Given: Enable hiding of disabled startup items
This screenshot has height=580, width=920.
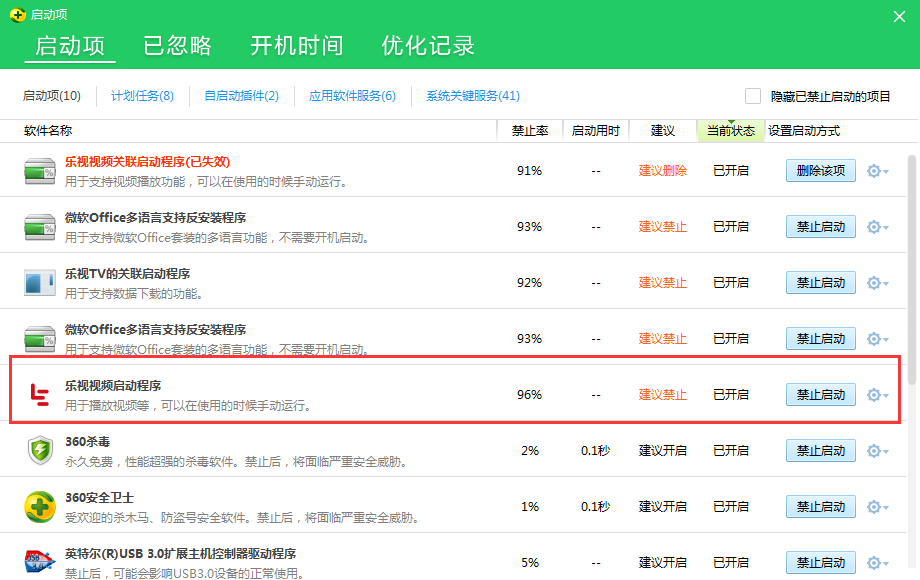Looking at the screenshot, I should pyautogui.click(x=753, y=95).
